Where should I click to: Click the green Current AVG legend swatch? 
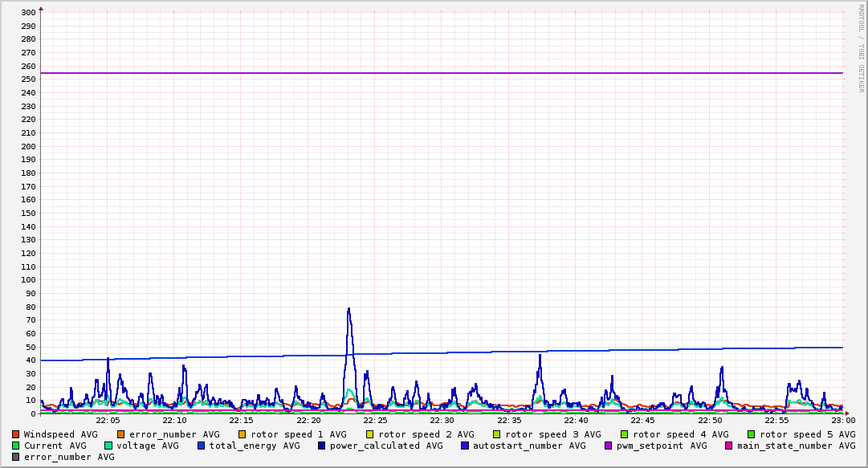click(x=16, y=446)
